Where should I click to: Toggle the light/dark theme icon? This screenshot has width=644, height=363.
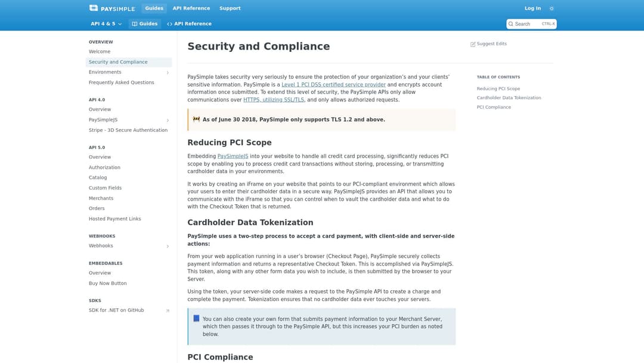(552, 8)
